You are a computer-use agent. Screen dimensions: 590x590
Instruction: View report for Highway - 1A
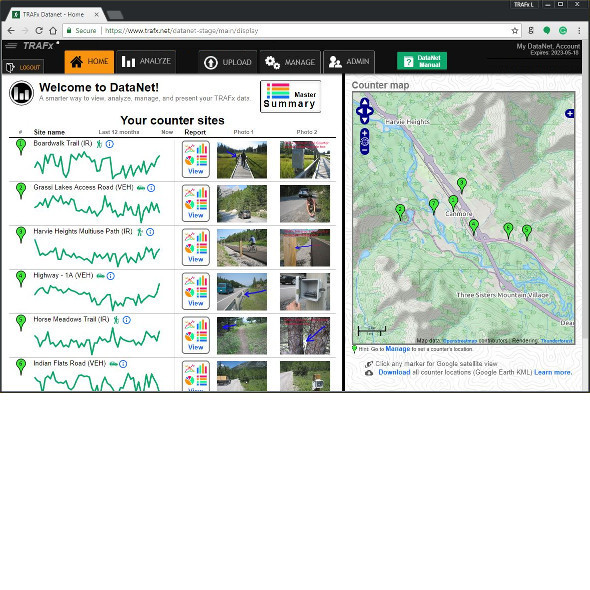(x=196, y=291)
